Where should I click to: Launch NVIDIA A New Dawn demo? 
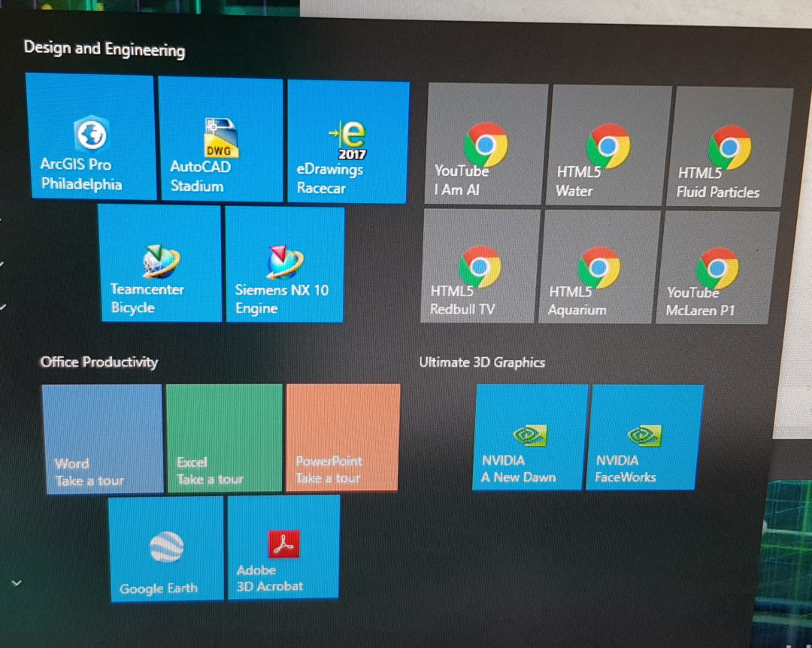click(530, 437)
